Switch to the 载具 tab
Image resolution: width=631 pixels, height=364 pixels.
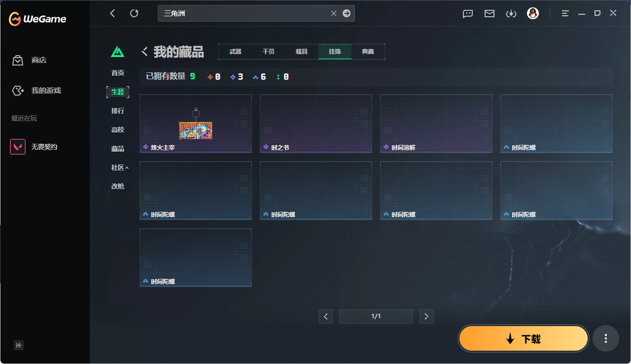(x=302, y=52)
